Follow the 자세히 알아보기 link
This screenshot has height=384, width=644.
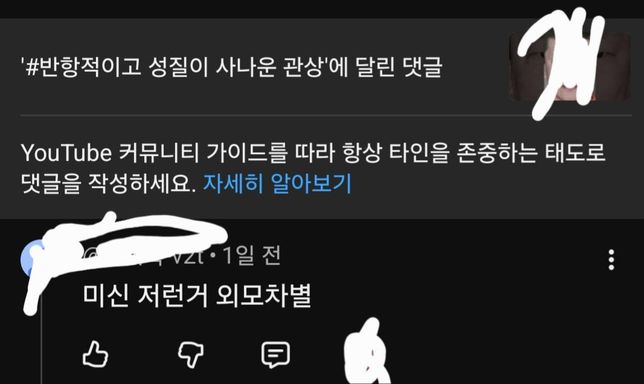coord(277,183)
